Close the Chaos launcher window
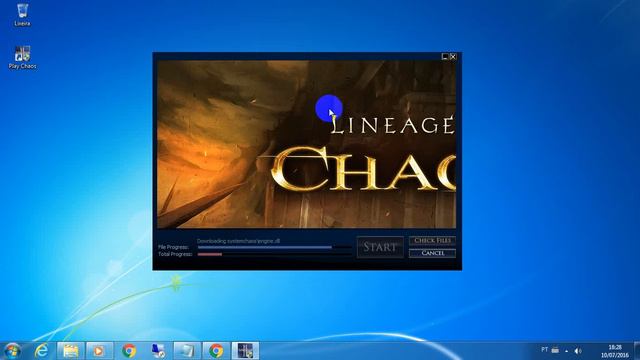The image size is (640, 360). click(453, 57)
